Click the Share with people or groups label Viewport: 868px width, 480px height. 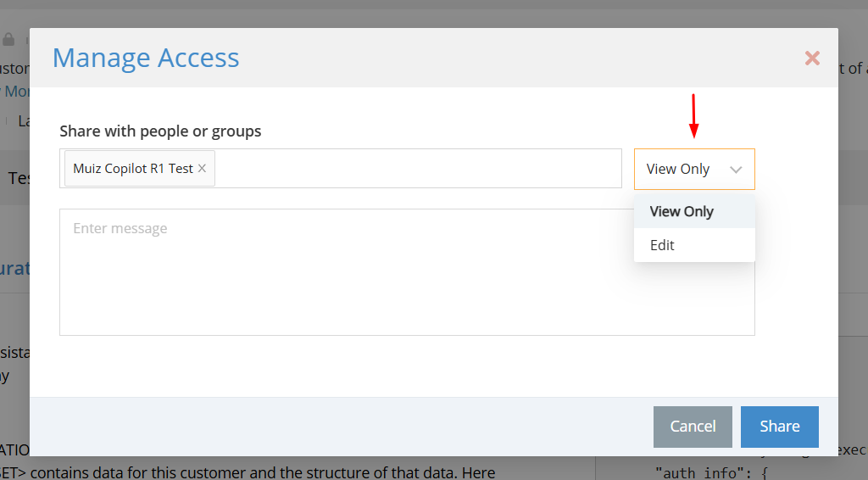[160, 131]
